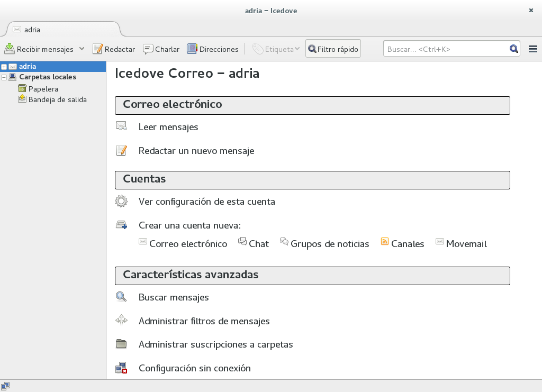Viewport: 542px width, 392px height.
Task: Click the Leer mensajes envelope icon
Action: (121, 126)
